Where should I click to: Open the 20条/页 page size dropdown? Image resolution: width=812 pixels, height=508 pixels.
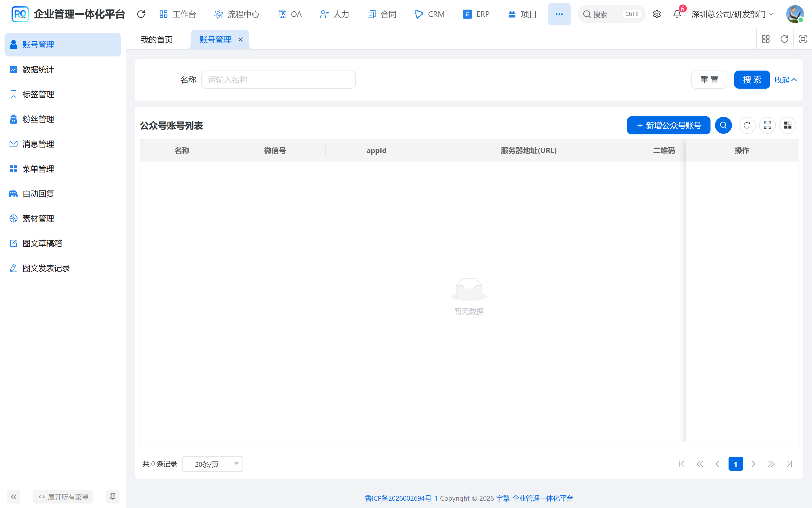pyautogui.click(x=212, y=464)
